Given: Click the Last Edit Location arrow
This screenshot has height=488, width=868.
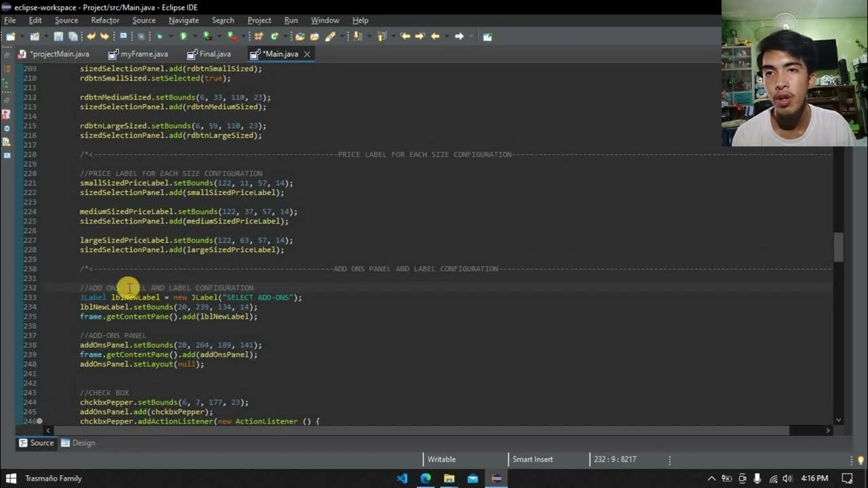Looking at the screenshot, I should point(405,37).
